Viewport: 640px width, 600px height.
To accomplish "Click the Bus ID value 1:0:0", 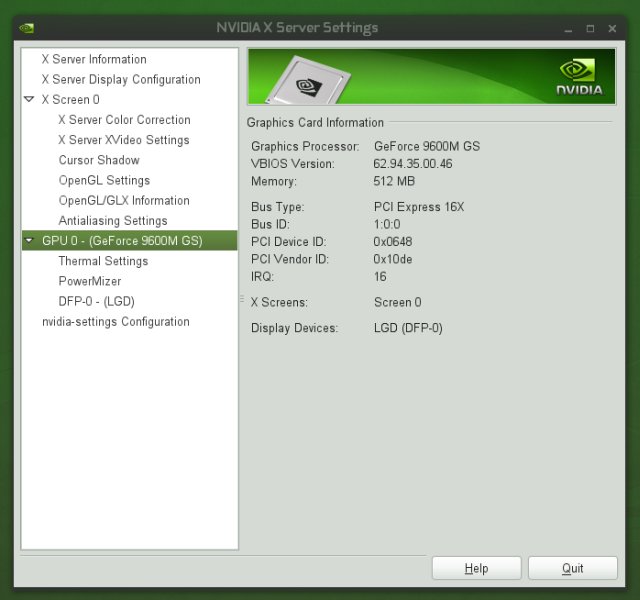I will point(387,224).
